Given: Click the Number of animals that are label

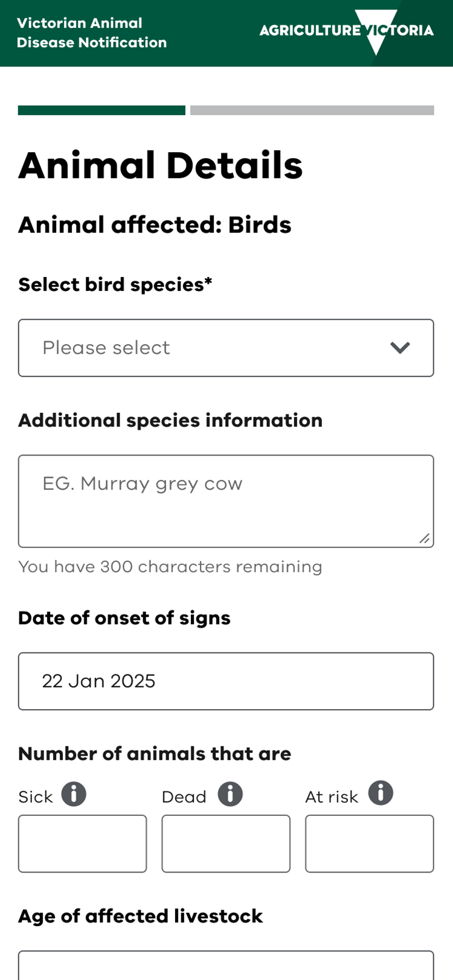Looking at the screenshot, I should pyautogui.click(x=154, y=754).
